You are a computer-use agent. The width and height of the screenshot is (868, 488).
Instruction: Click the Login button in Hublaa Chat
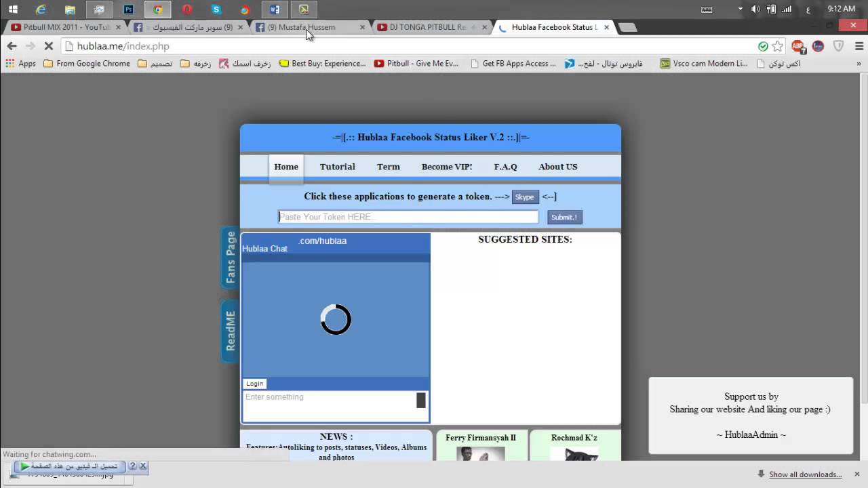click(x=254, y=384)
